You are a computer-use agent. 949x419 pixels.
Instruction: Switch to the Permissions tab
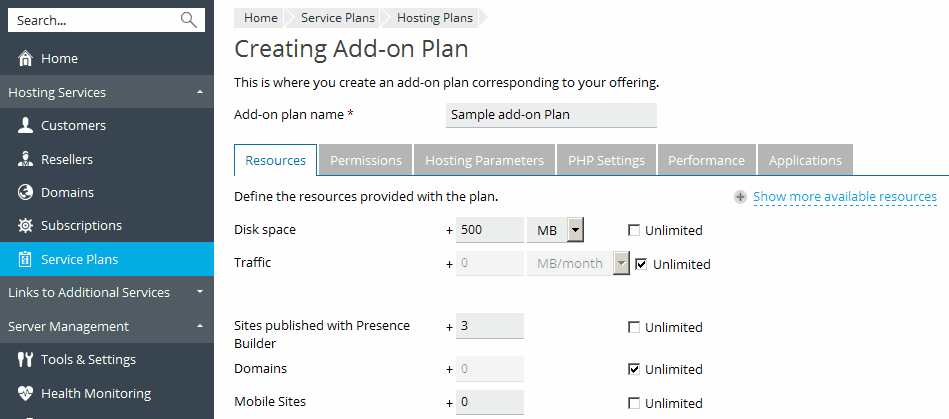(x=366, y=160)
